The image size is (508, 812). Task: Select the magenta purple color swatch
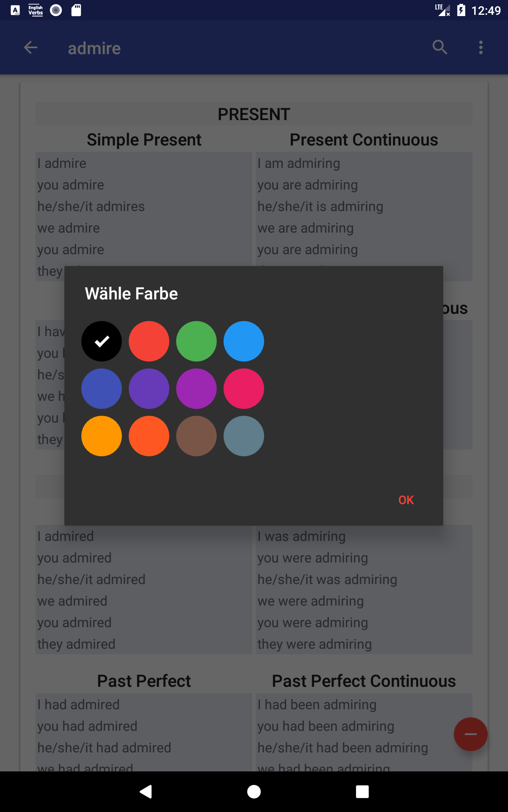(x=196, y=389)
